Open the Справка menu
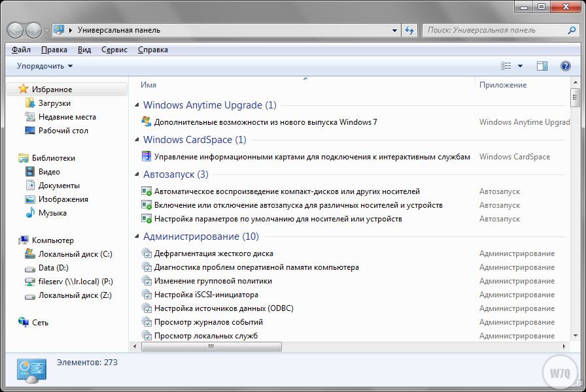586x392 pixels. click(153, 50)
